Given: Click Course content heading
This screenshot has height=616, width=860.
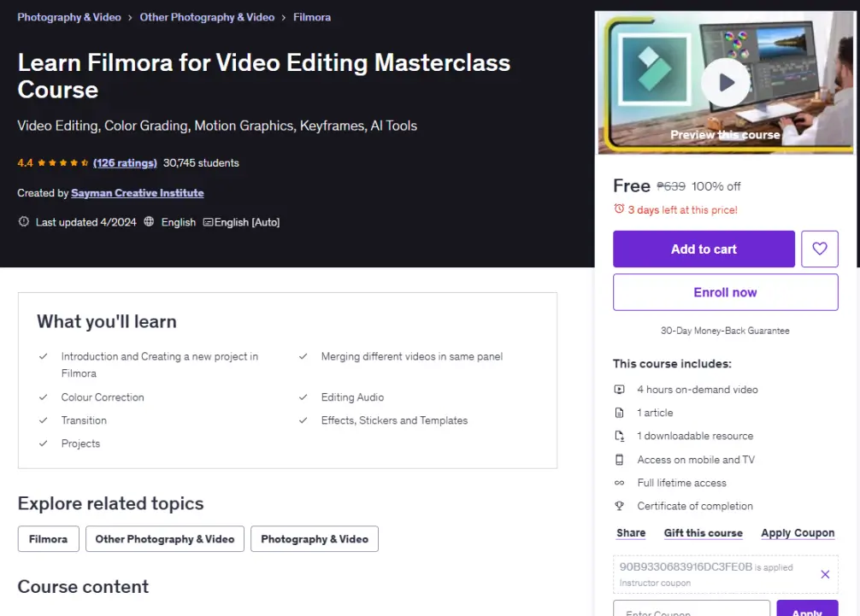Looking at the screenshot, I should (83, 586).
